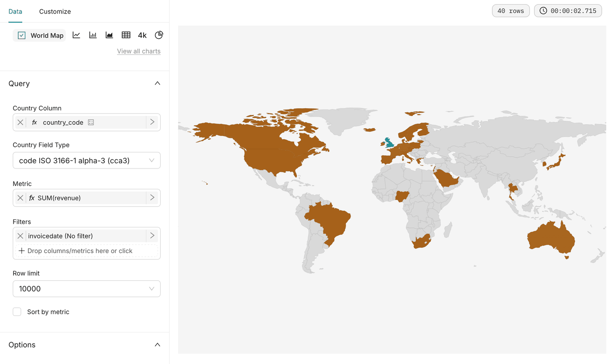Select the pie chart icon
Image resolution: width=611 pixels, height=364 pixels.
pos(159,35)
